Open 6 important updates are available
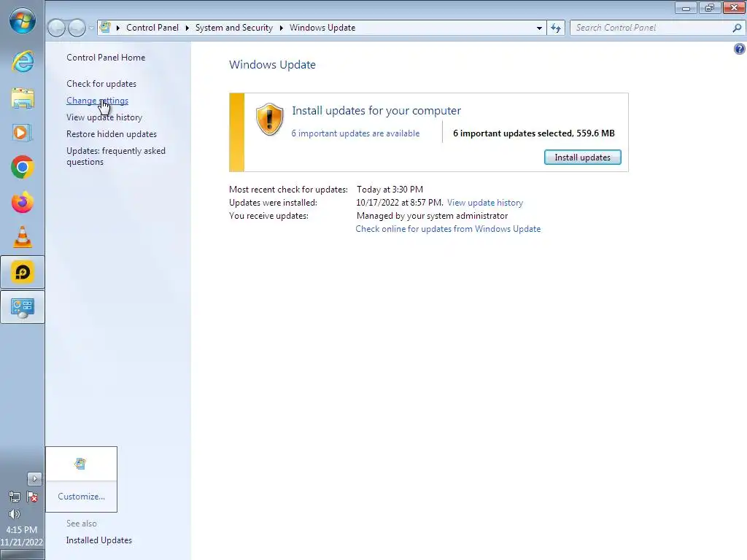Screen dimensions: 747x560 355,133
